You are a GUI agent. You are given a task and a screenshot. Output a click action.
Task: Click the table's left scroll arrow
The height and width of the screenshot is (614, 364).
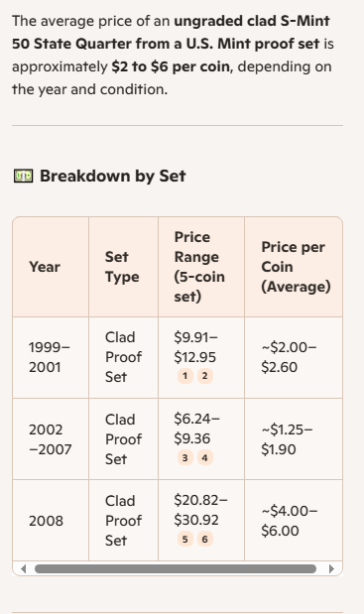[x=23, y=568]
